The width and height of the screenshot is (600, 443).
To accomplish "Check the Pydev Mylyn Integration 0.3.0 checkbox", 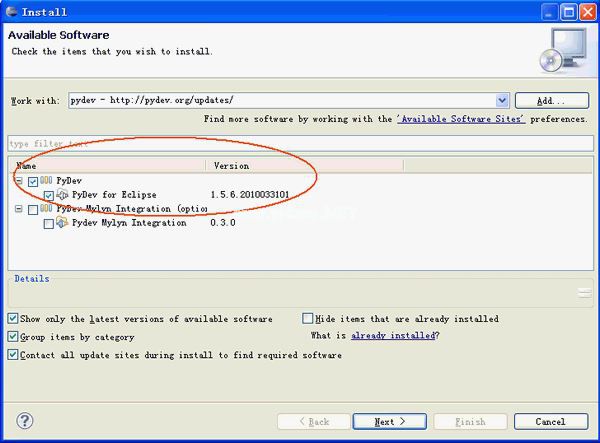I will point(49,223).
